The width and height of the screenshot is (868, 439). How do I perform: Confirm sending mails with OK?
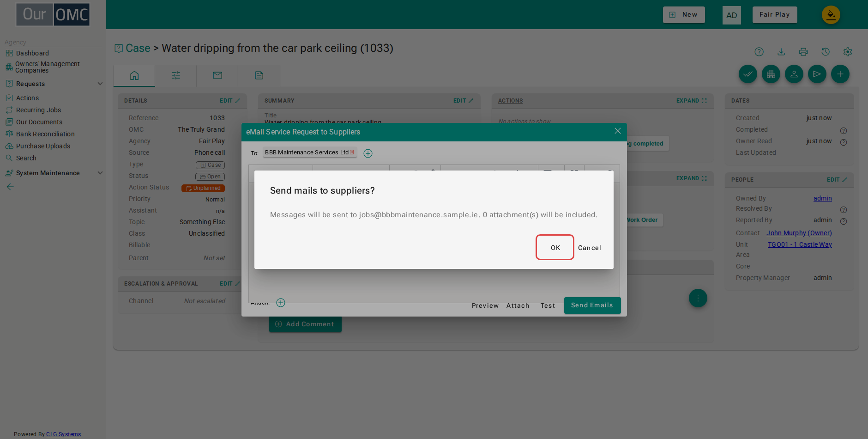(555, 248)
